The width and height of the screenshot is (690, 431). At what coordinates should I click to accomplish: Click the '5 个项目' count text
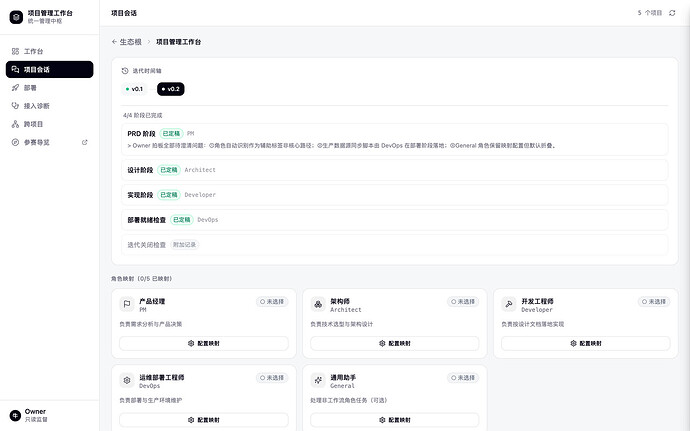point(650,13)
